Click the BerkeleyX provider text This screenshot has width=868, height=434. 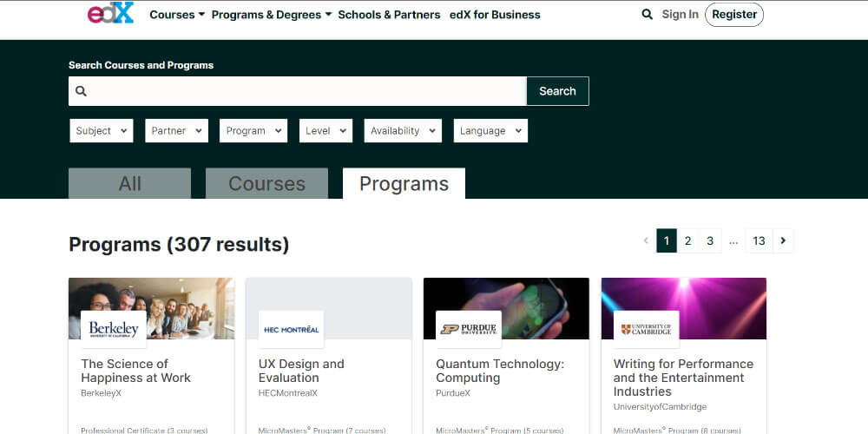click(101, 393)
